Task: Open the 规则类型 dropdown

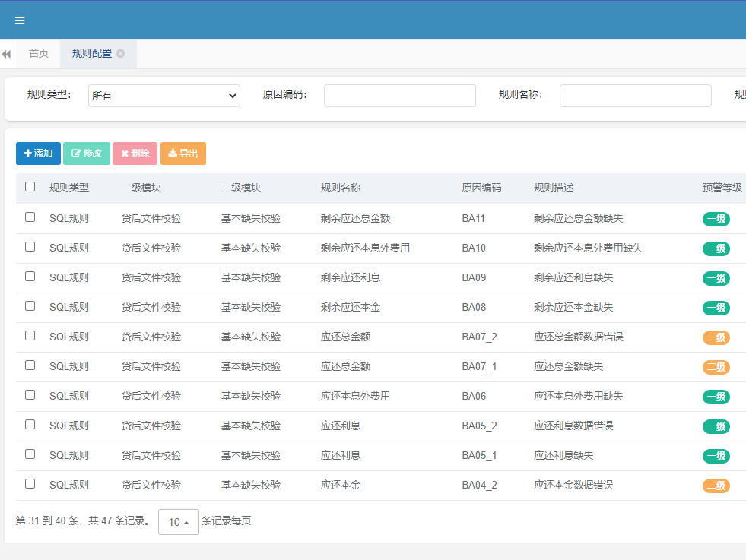Action: pos(164,96)
